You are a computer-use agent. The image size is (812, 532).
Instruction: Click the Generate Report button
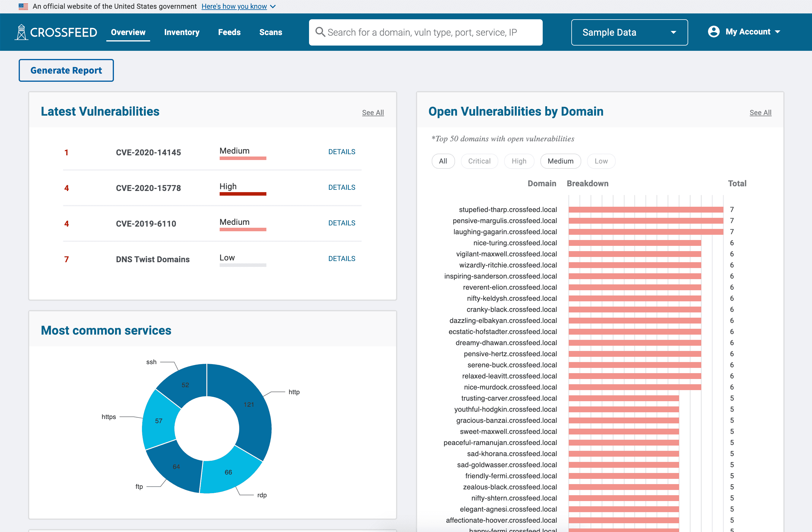(66, 70)
